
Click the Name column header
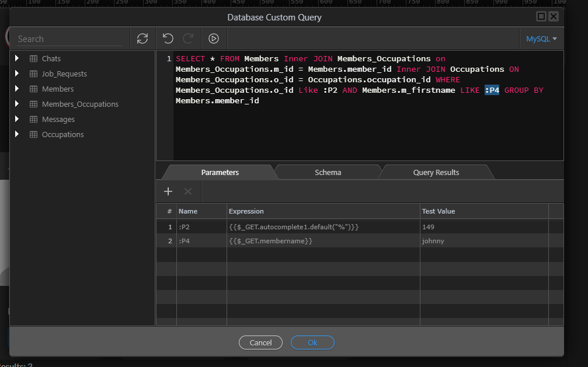[x=201, y=211]
